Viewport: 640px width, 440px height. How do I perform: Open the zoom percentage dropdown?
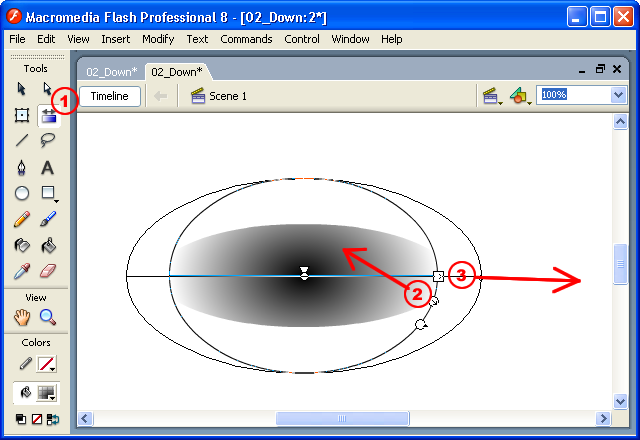pyautogui.click(x=617, y=95)
